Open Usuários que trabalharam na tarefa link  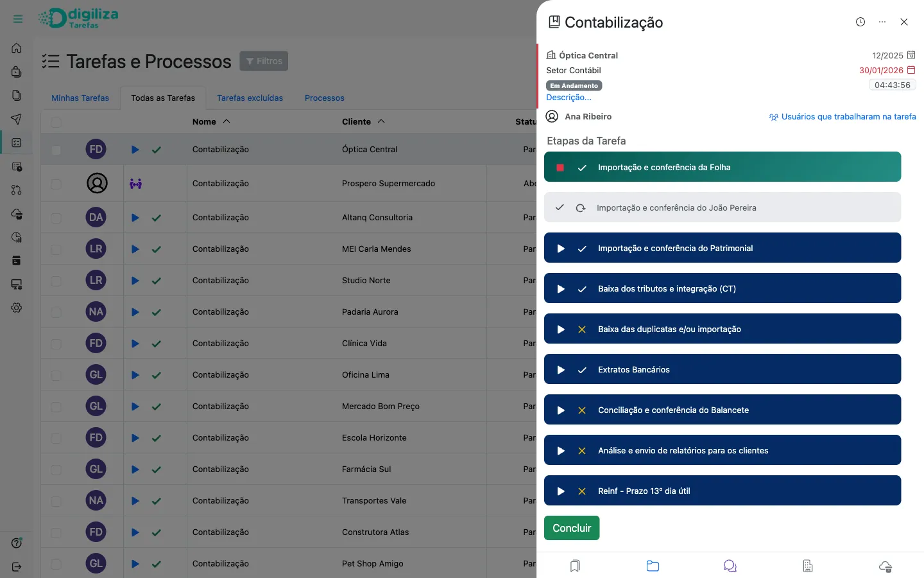843,117
